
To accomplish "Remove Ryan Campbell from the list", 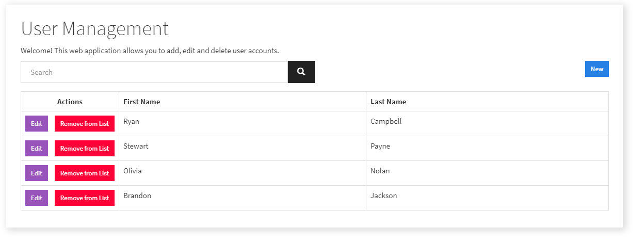I will pyautogui.click(x=85, y=124).
